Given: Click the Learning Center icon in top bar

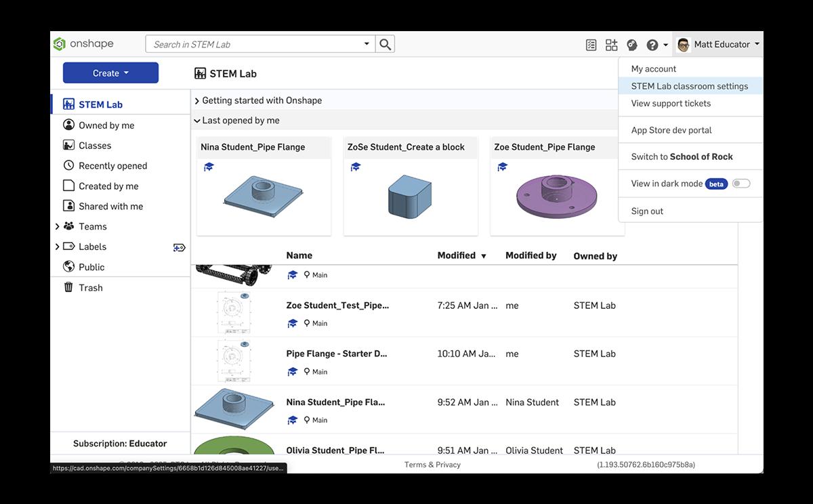Looking at the screenshot, I should [x=631, y=45].
